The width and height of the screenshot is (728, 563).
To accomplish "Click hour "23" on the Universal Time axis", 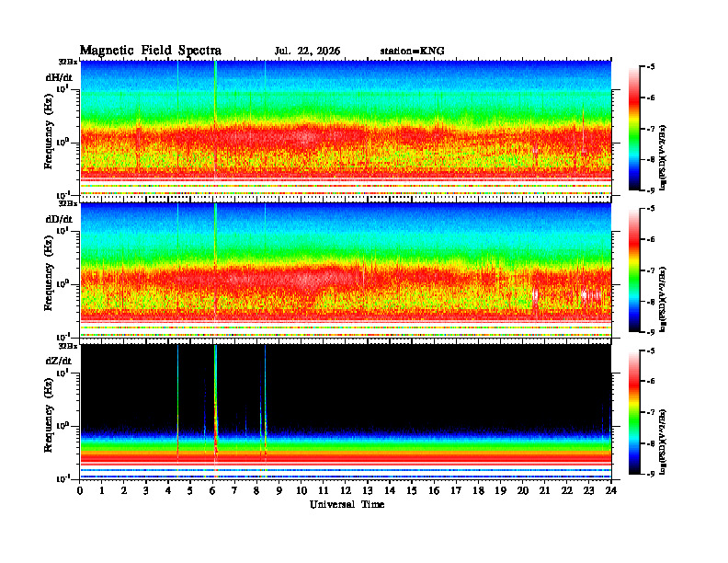I will tap(588, 490).
